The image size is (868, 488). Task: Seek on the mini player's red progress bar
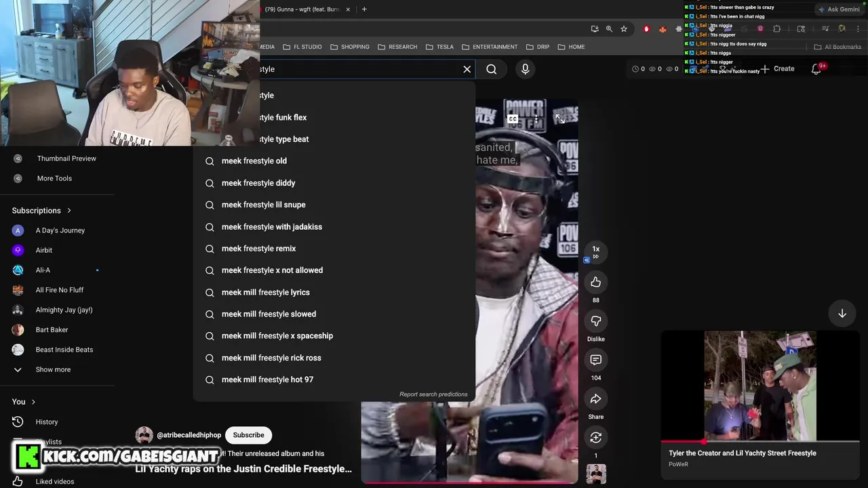click(760, 441)
